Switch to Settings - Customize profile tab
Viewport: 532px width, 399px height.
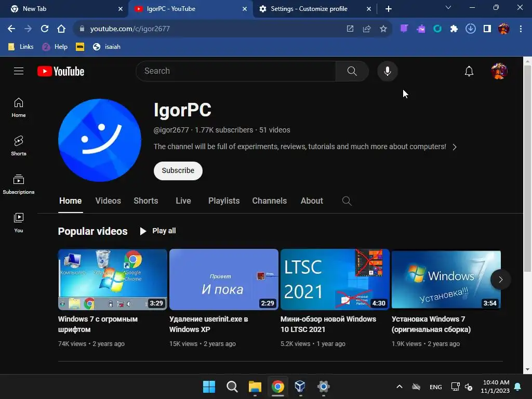click(315, 9)
